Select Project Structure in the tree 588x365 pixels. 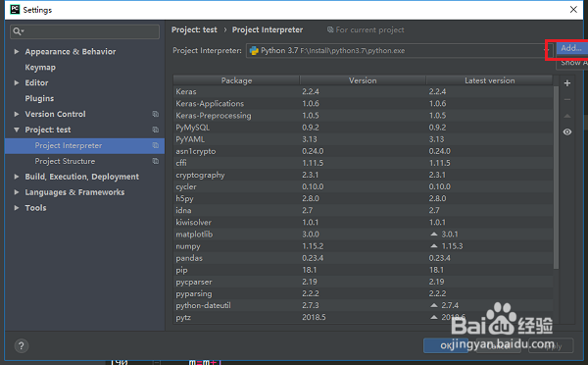[84, 161]
